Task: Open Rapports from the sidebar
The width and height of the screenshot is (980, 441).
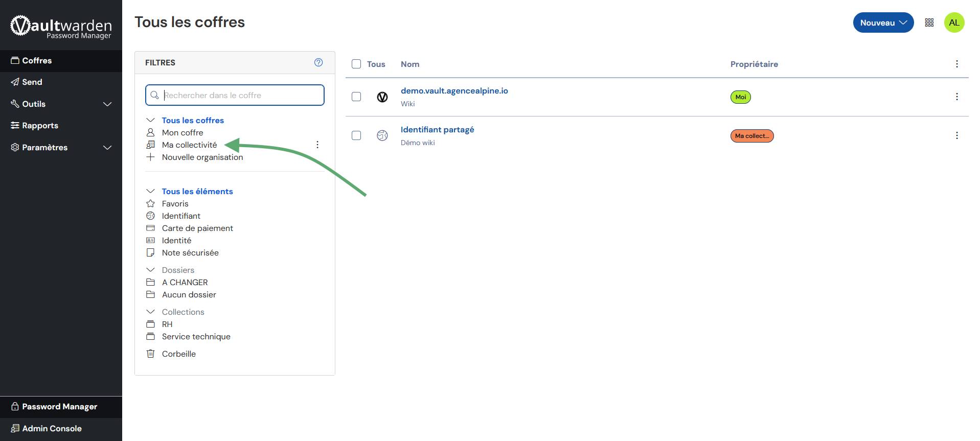Action: [x=40, y=125]
